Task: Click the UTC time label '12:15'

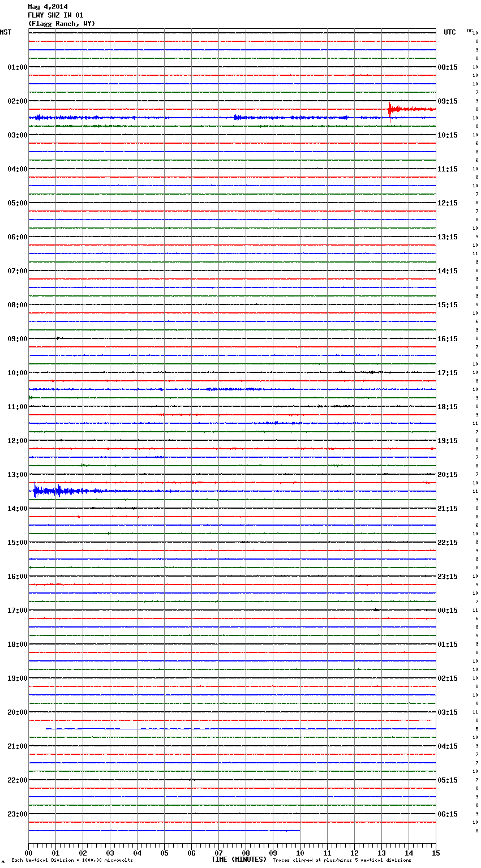Action: click(448, 203)
